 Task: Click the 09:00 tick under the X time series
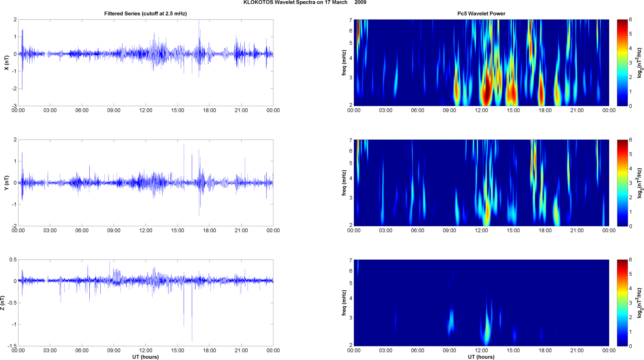point(114,110)
